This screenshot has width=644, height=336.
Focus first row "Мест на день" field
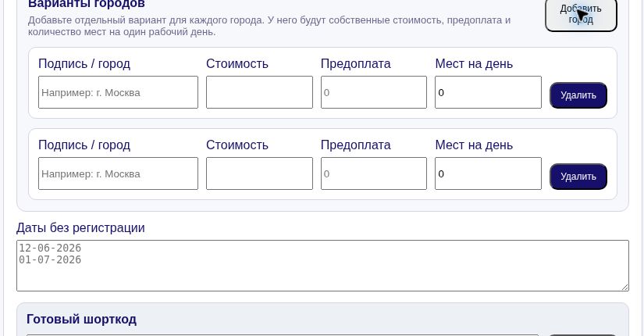(488, 92)
